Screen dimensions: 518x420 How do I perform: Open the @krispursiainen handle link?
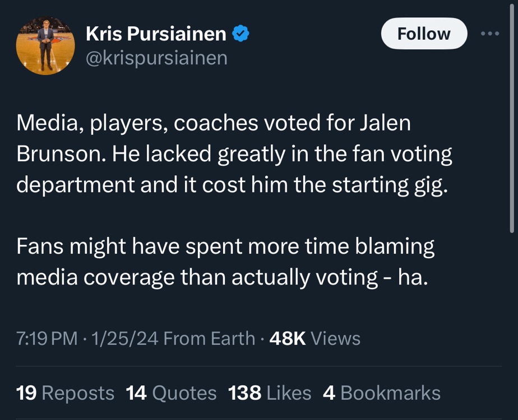tap(156, 58)
